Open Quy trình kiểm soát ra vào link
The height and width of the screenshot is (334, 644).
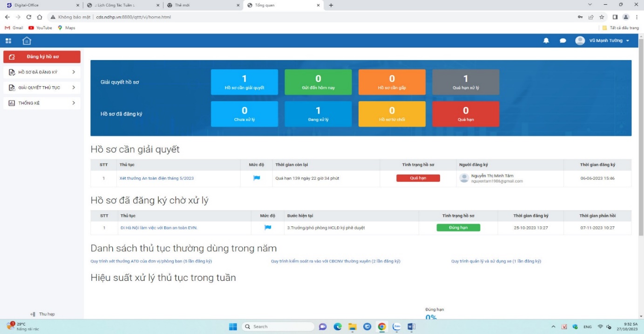[336, 261]
